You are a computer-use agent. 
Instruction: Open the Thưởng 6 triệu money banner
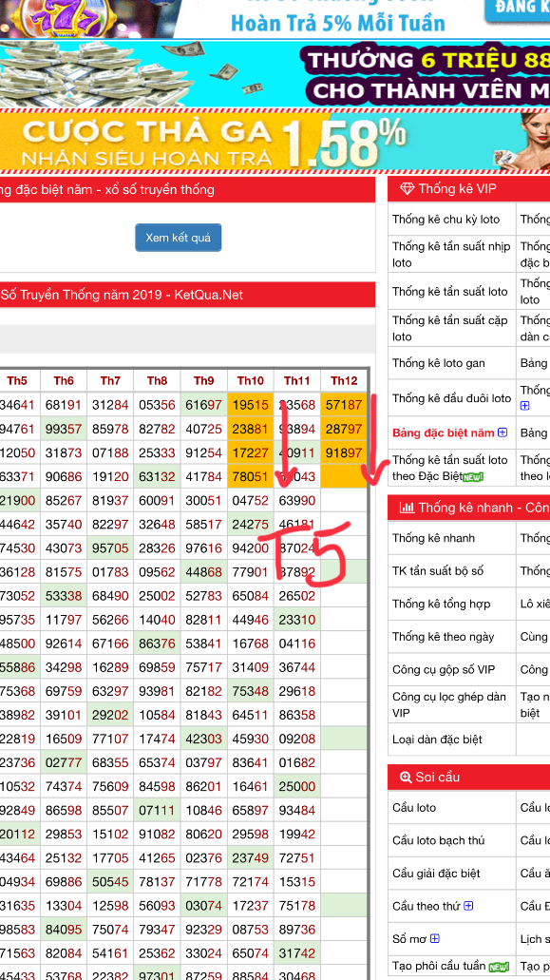(275, 74)
